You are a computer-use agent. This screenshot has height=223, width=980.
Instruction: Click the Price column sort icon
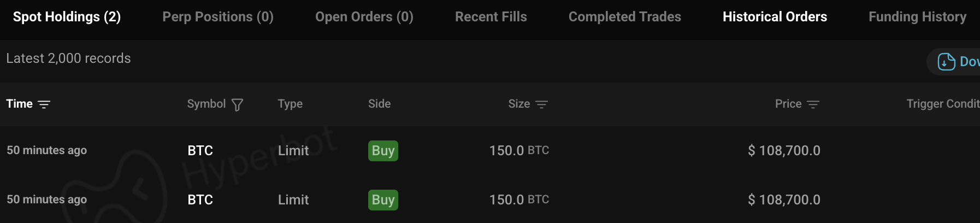coord(813,104)
